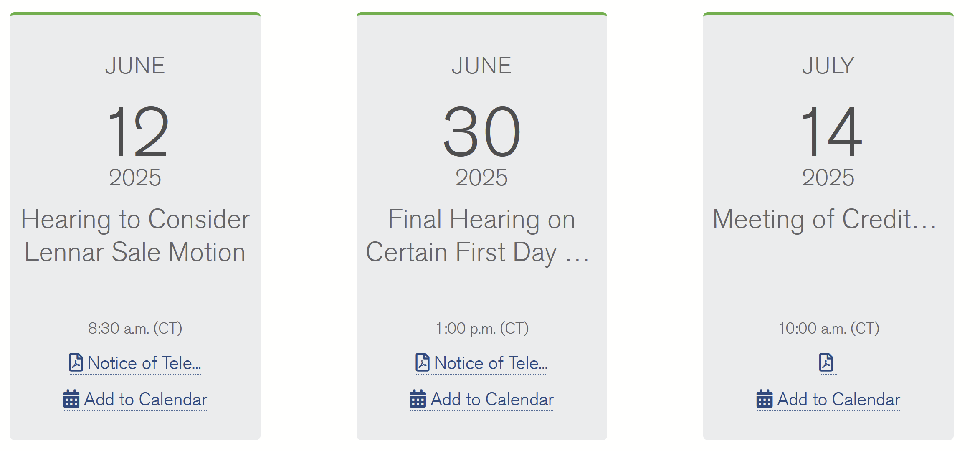980x451 pixels.
Task: Add the Lennar Sale Motion hearing to calendar
Action: tap(145, 400)
